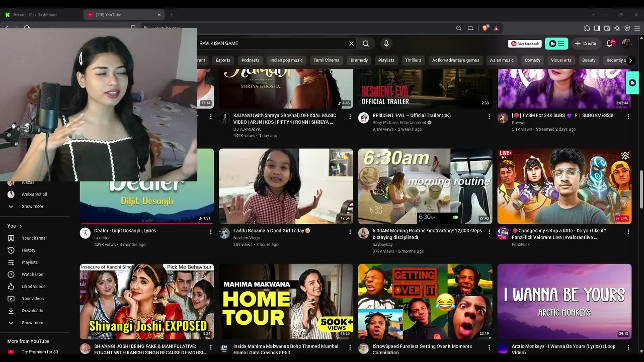Open options for Laddu Became a Good Girl
Image resolution: width=644 pixels, height=362 pixels.
(350, 232)
